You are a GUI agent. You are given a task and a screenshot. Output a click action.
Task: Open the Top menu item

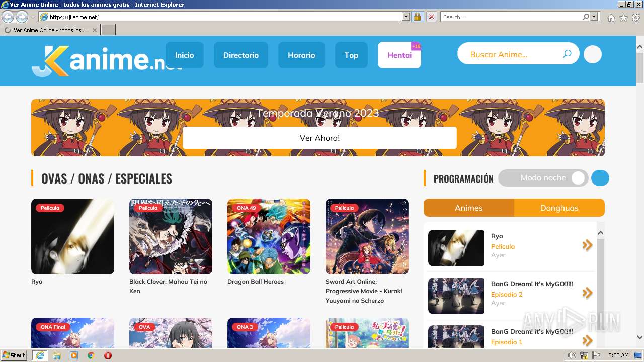pos(351,55)
